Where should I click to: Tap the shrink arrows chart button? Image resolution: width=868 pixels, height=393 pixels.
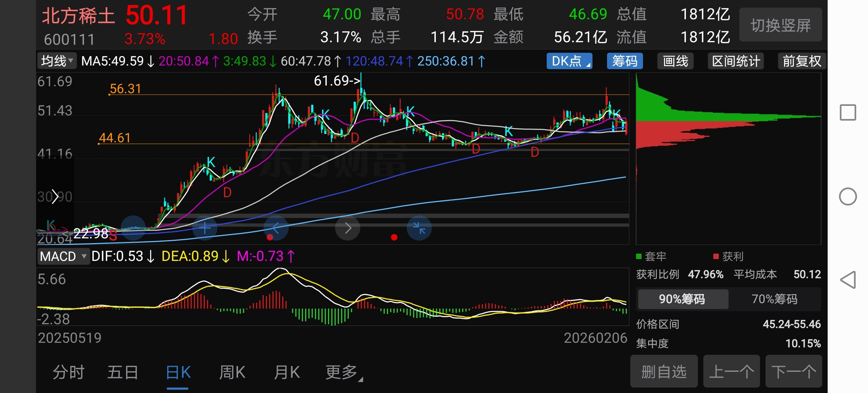[x=419, y=228]
